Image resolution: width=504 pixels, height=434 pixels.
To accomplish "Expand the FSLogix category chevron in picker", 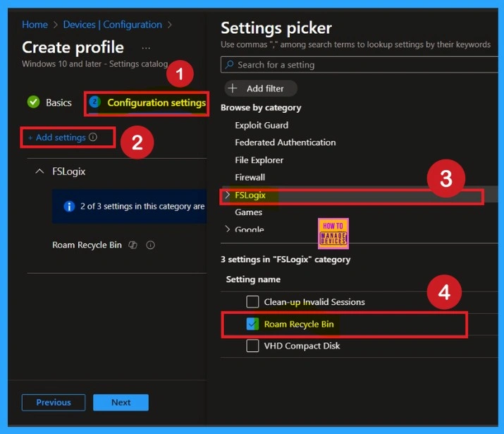I will 227,195.
